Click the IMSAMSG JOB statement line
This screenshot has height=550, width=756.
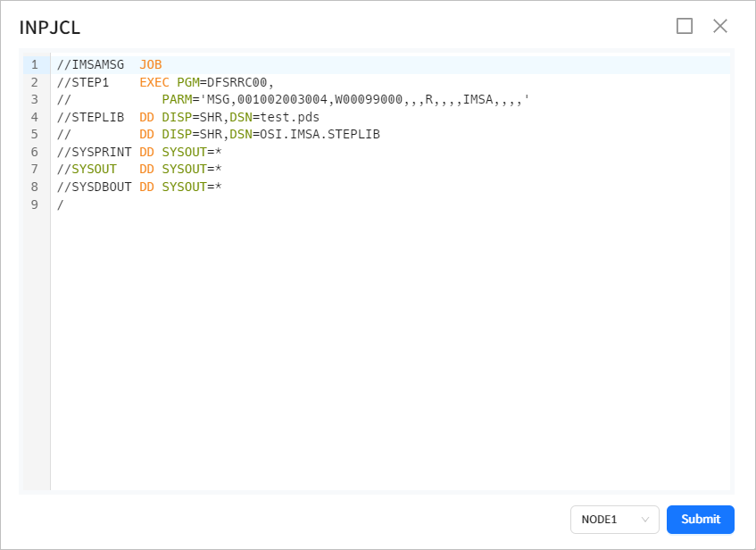107,64
